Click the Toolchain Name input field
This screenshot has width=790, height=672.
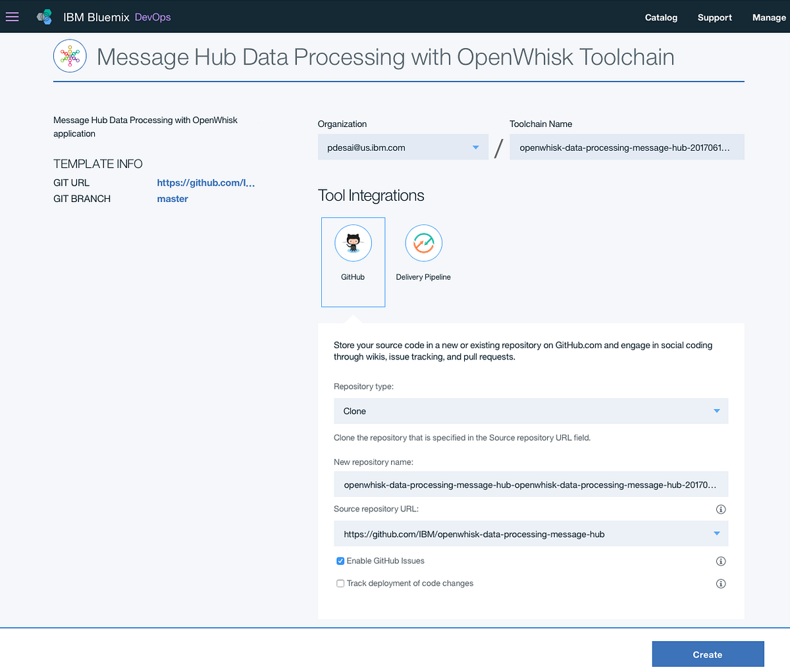pyautogui.click(x=625, y=147)
